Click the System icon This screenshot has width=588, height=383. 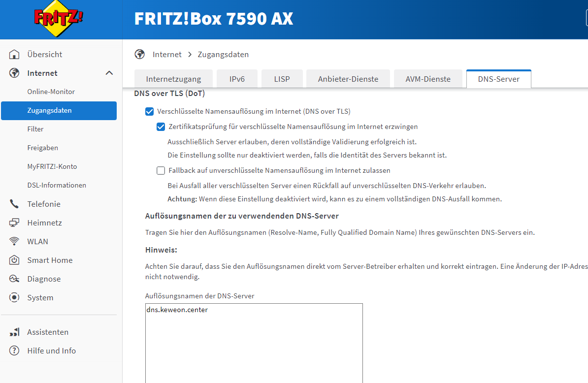pos(15,297)
